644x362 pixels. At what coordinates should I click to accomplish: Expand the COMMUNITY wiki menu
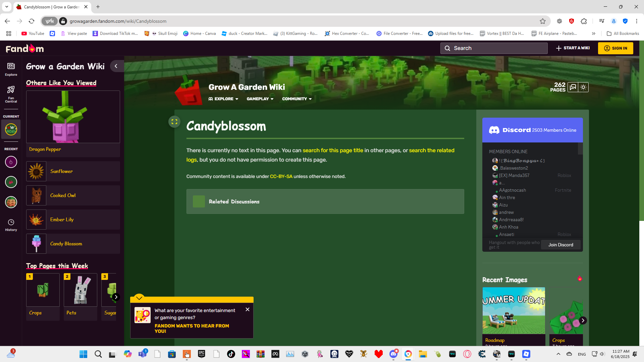point(297,99)
